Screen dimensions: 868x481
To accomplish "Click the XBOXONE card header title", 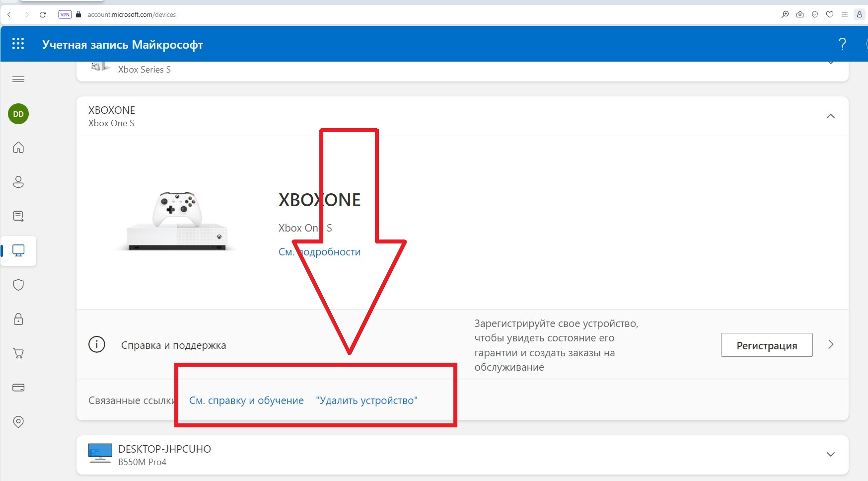I will (112, 110).
